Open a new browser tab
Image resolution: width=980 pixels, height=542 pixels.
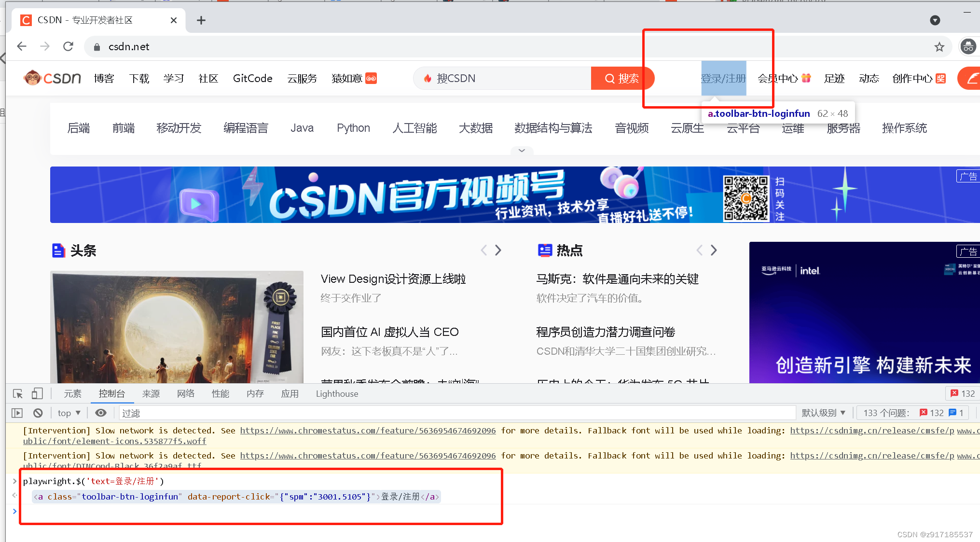201,20
